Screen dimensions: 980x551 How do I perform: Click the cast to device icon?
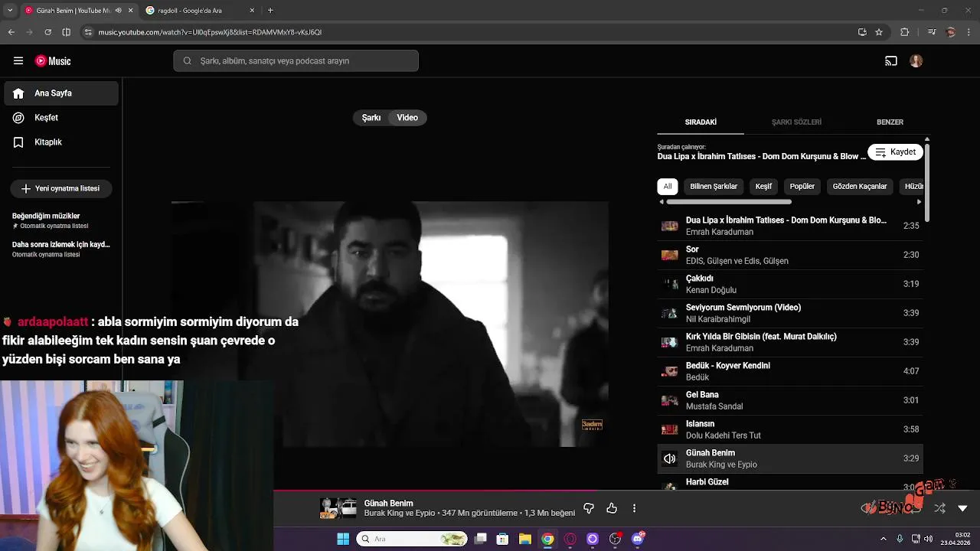(891, 61)
